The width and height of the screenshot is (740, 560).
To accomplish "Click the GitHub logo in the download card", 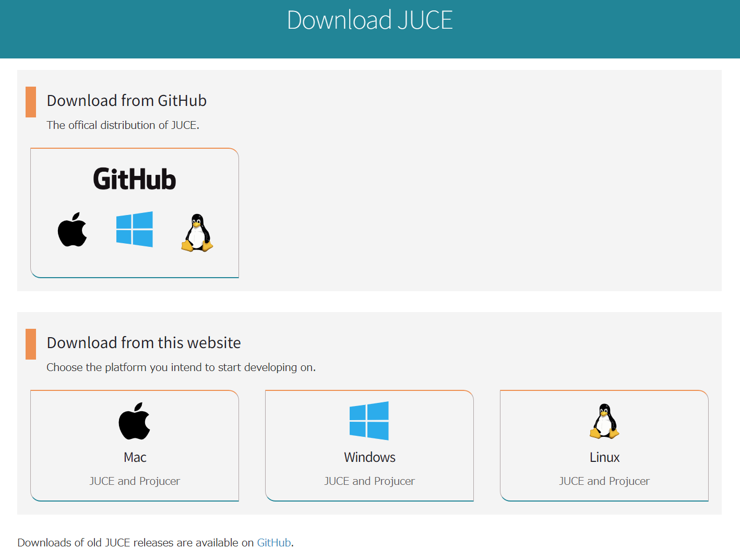I will 135,179.
